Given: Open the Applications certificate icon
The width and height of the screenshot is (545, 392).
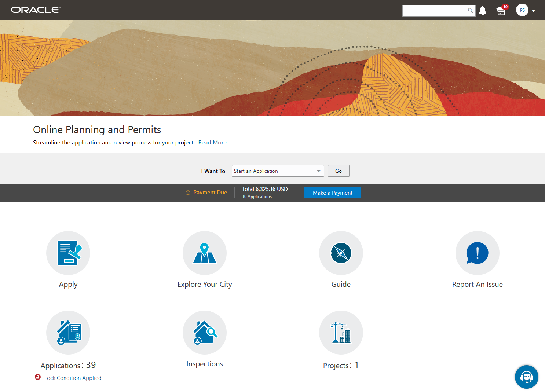Looking at the screenshot, I should click(x=68, y=332).
